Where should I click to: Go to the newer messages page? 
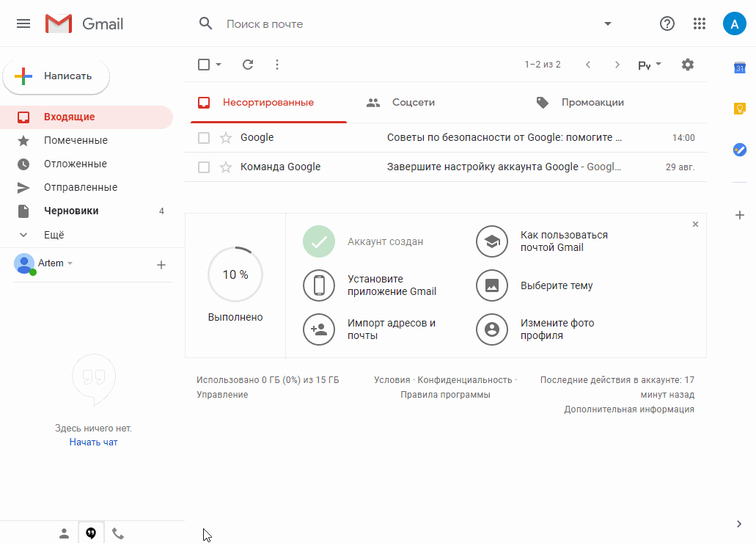coord(588,65)
